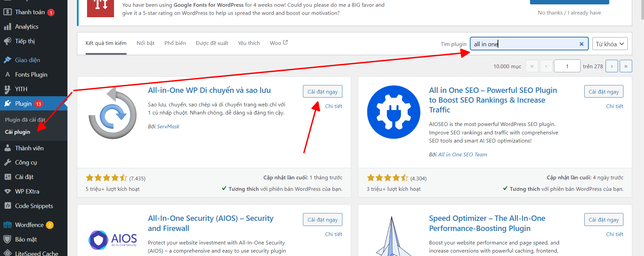
Task: Jump to last page of results
Action: [626, 66]
